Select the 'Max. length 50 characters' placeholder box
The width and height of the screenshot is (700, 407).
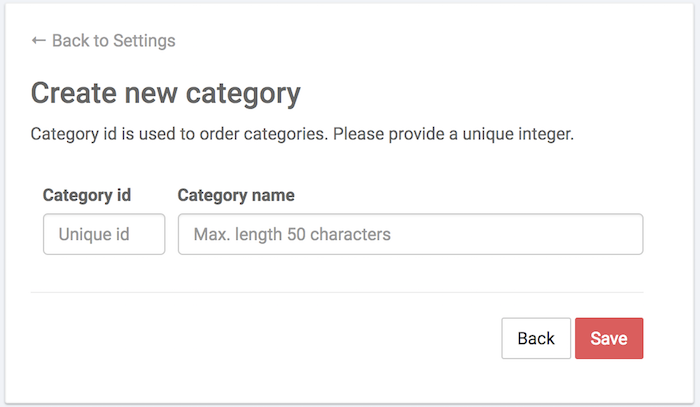410,234
